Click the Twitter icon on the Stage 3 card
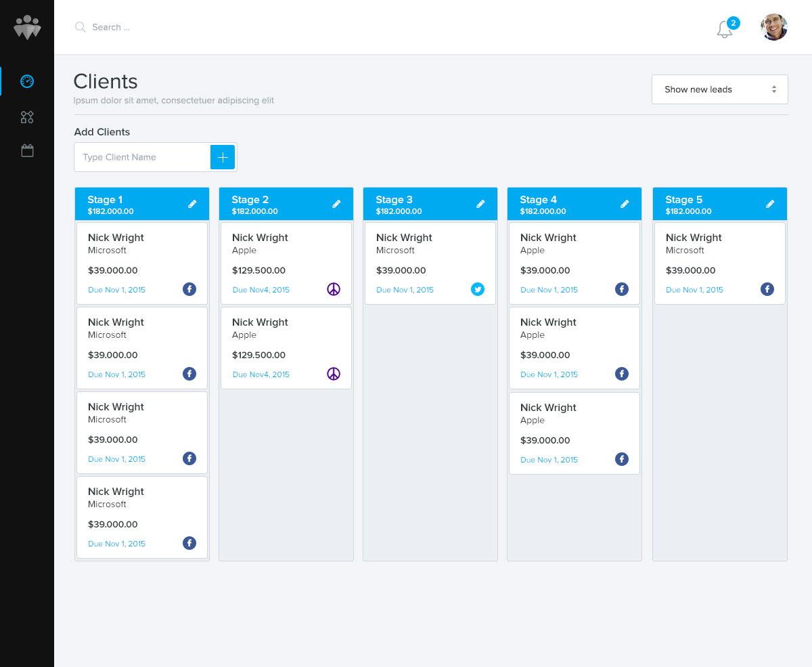This screenshot has height=667, width=812. [x=478, y=289]
